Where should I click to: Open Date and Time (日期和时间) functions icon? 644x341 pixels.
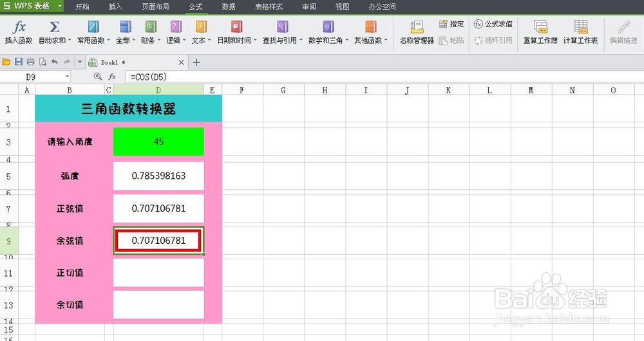[x=236, y=27]
